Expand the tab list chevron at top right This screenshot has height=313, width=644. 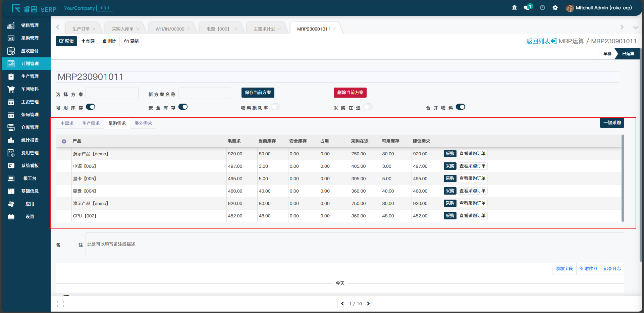tap(635, 28)
